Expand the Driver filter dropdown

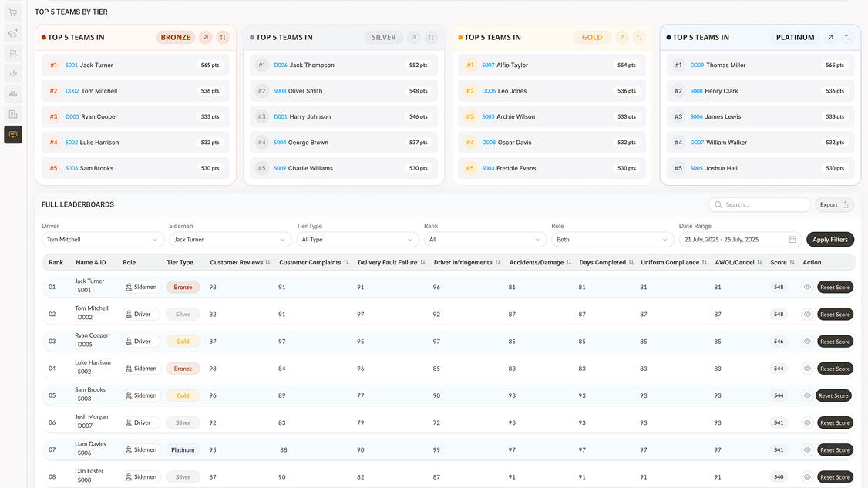pyautogui.click(x=103, y=240)
